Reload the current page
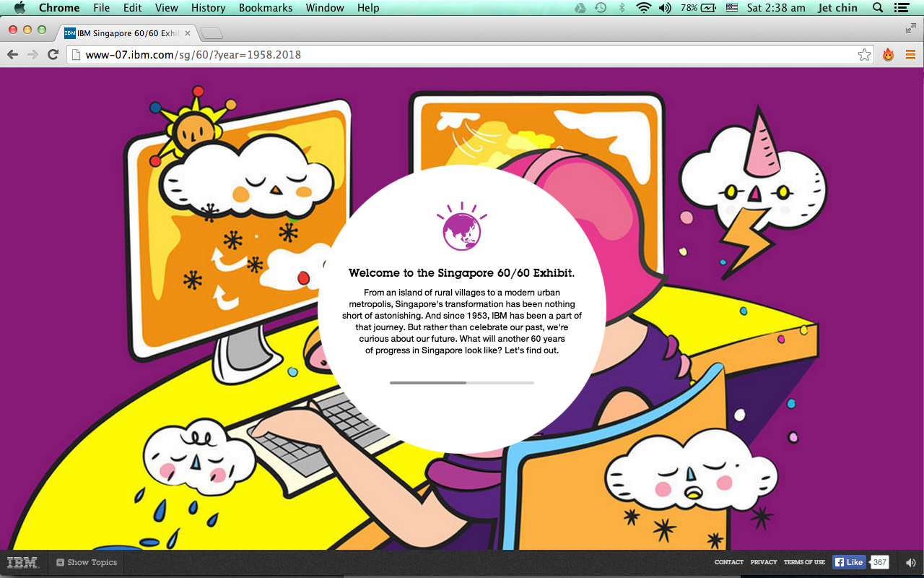Image resolution: width=924 pixels, height=578 pixels. (53, 54)
